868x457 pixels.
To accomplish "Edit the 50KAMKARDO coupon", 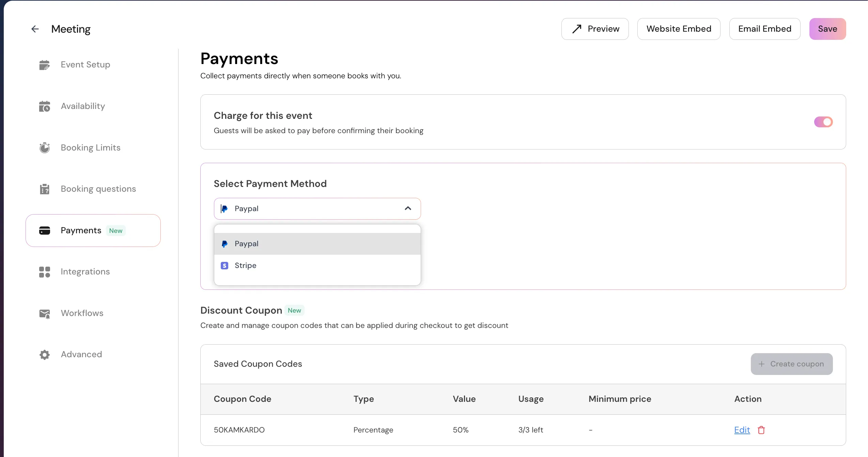I will pyautogui.click(x=742, y=430).
